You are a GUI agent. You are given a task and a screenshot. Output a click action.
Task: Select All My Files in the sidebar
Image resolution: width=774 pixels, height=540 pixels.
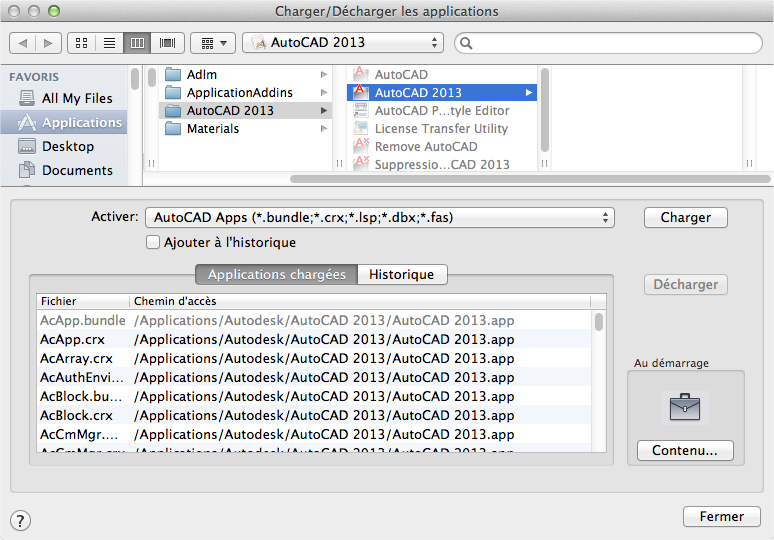(x=66, y=98)
